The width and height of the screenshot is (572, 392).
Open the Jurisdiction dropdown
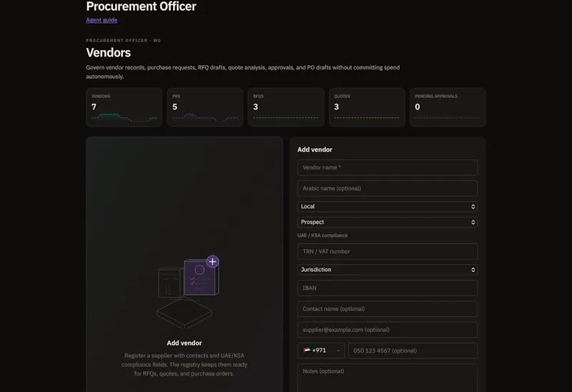click(388, 270)
